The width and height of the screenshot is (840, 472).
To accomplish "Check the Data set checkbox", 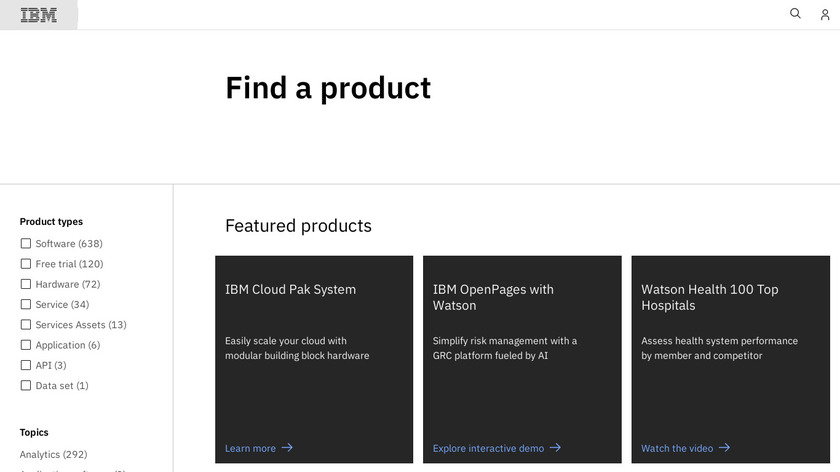I will 26,386.
